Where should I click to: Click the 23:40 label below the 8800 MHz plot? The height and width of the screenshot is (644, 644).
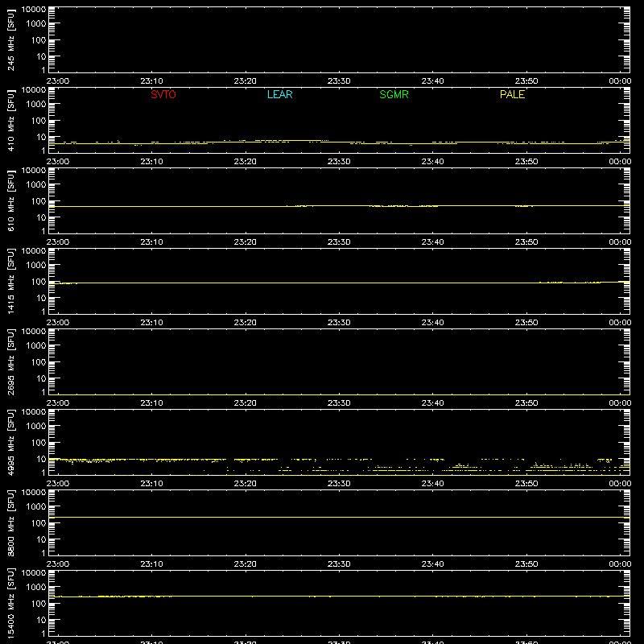432,564
